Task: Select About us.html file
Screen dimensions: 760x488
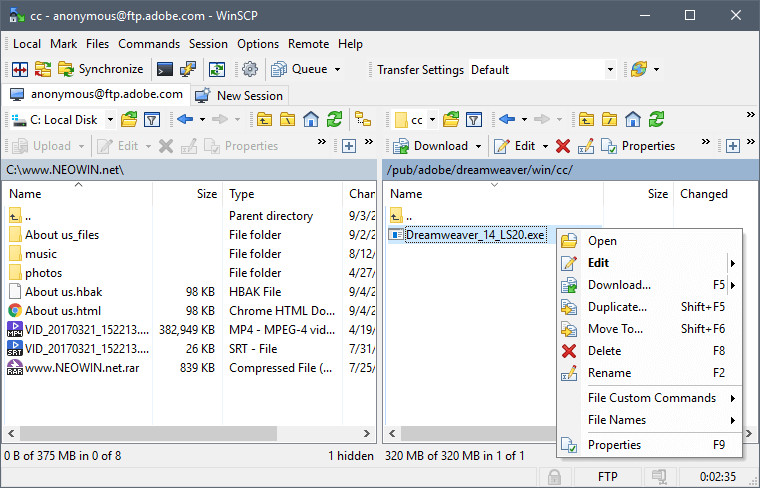Action: (x=63, y=311)
